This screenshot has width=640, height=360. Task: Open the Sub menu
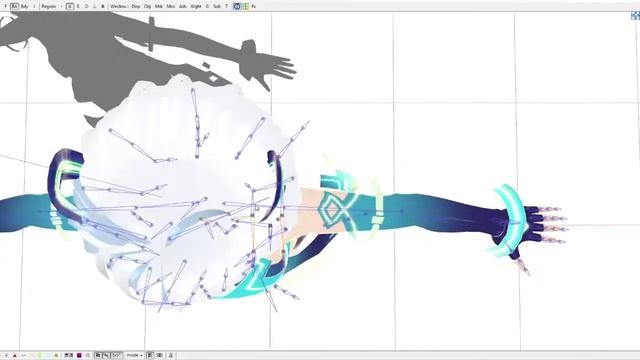click(x=217, y=7)
